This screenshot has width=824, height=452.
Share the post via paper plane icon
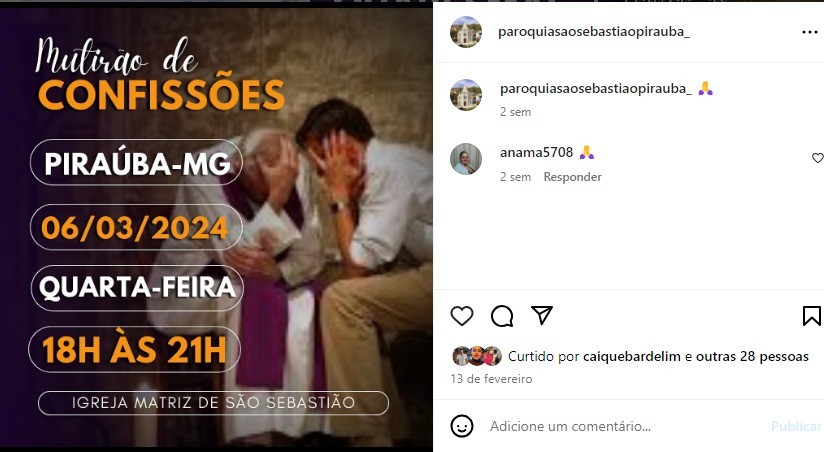click(542, 315)
